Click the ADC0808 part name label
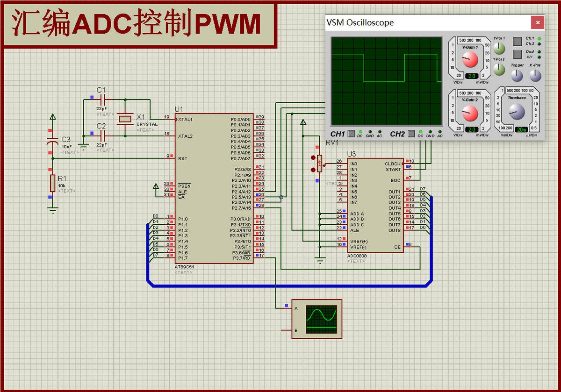Screen dimensions: 561x392 click(356, 256)
